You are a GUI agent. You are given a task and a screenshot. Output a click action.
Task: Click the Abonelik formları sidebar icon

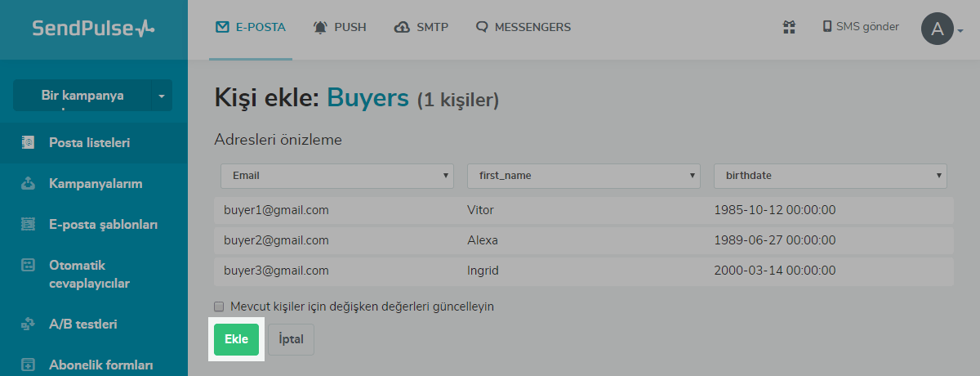28,365
